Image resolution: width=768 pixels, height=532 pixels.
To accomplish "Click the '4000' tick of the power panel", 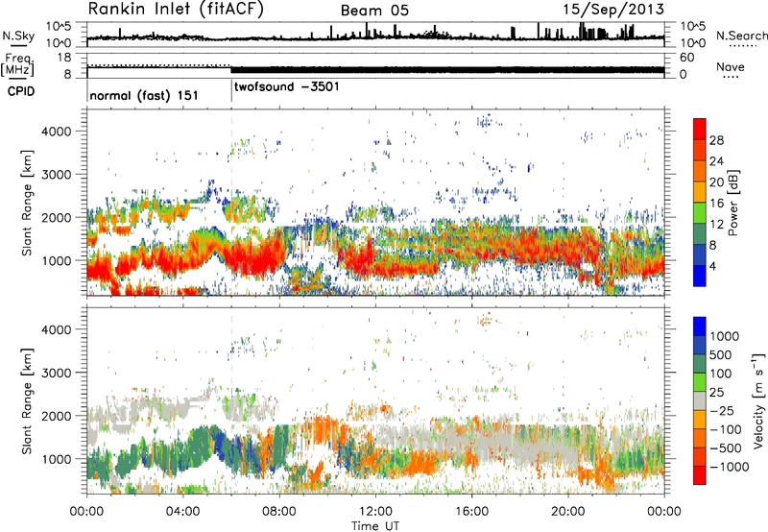I will (56, 132).
